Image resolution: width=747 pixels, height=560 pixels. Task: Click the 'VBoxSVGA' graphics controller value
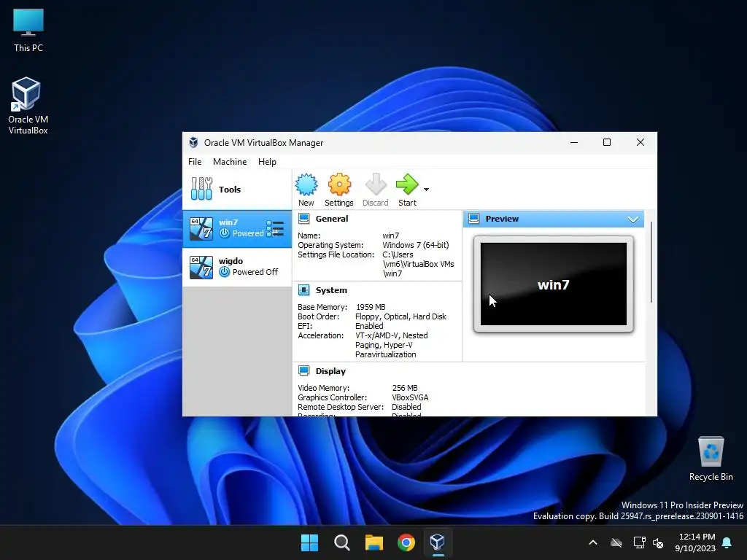point(410,397)
